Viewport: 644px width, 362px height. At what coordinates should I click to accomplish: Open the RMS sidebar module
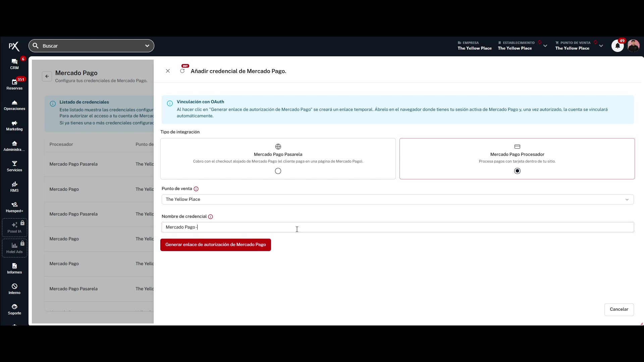(x=14, y=187)
